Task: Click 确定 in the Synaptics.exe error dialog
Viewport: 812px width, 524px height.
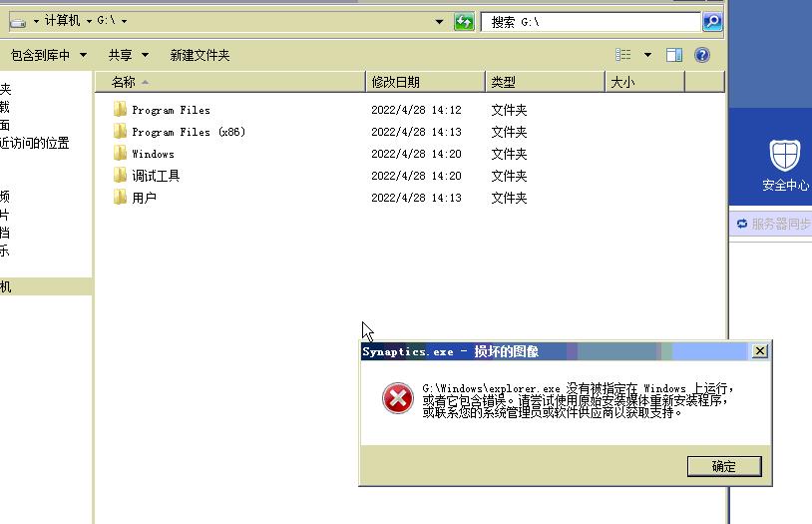Action: click(724, 466)
